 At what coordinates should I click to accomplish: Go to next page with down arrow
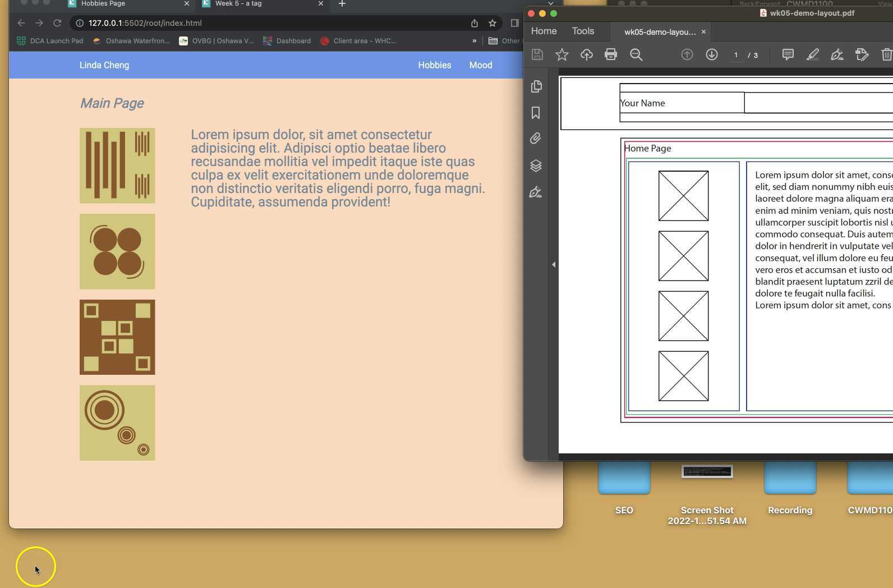coord(711,54)
